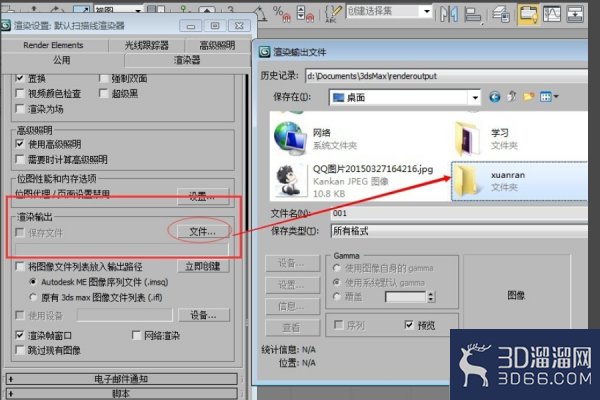Screen dimensions: 600x400
Task: Click the 文件... button under 渲染输出
Action: click(203, 232)
